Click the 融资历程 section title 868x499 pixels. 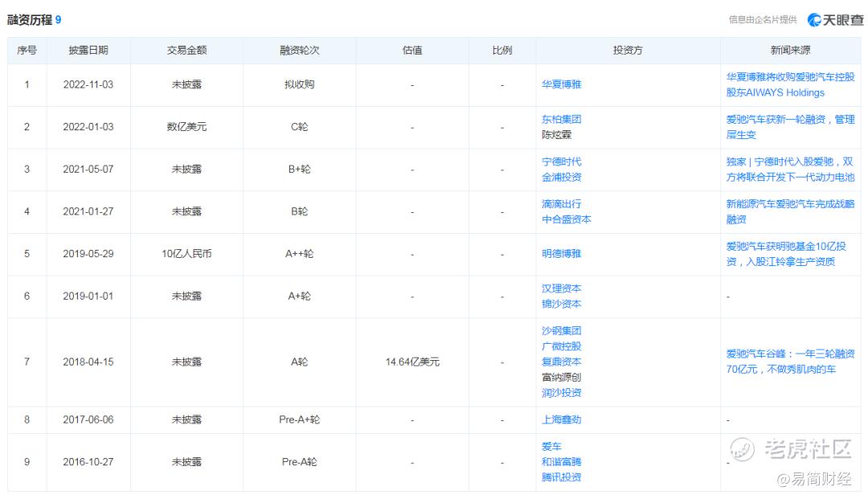click(30, 20)
